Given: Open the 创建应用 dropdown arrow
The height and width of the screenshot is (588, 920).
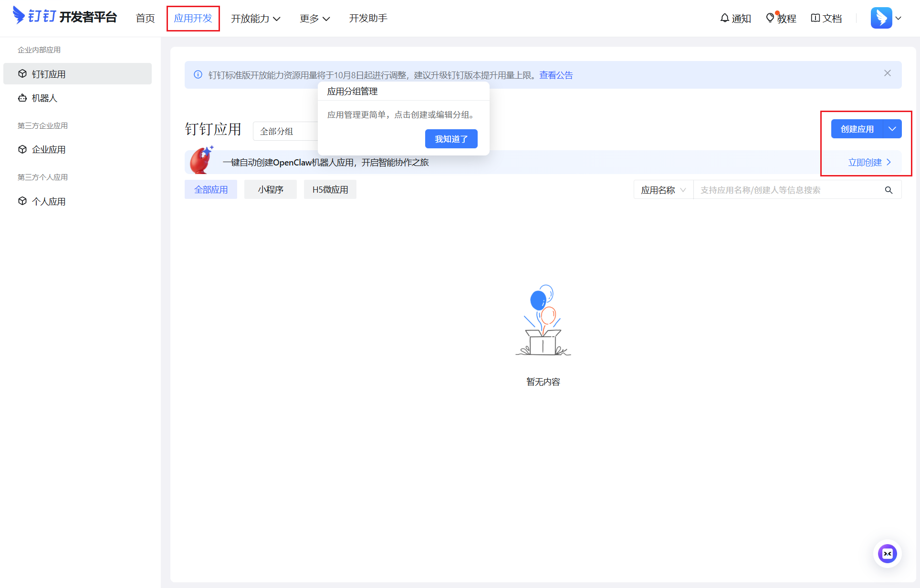Looking at the screenshot, I should (892, 129).
